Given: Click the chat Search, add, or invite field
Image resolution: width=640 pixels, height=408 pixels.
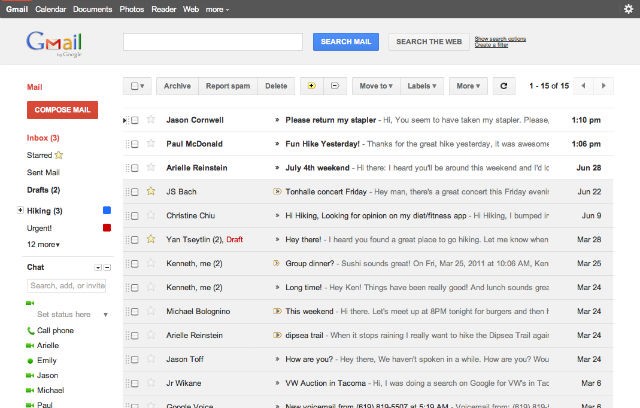Looking at the screenshot, I should pos(67,286).
